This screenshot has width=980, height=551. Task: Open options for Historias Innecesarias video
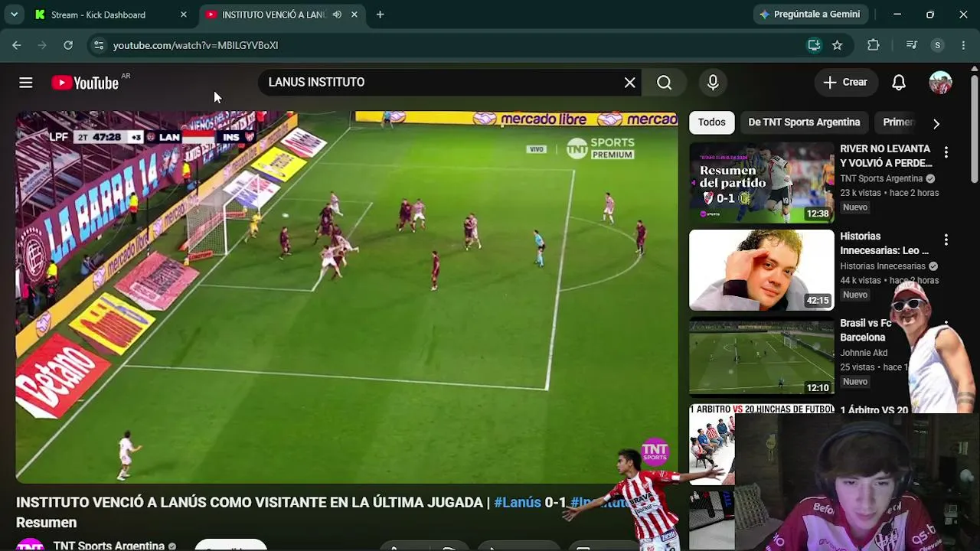click(x=946, y=240)
